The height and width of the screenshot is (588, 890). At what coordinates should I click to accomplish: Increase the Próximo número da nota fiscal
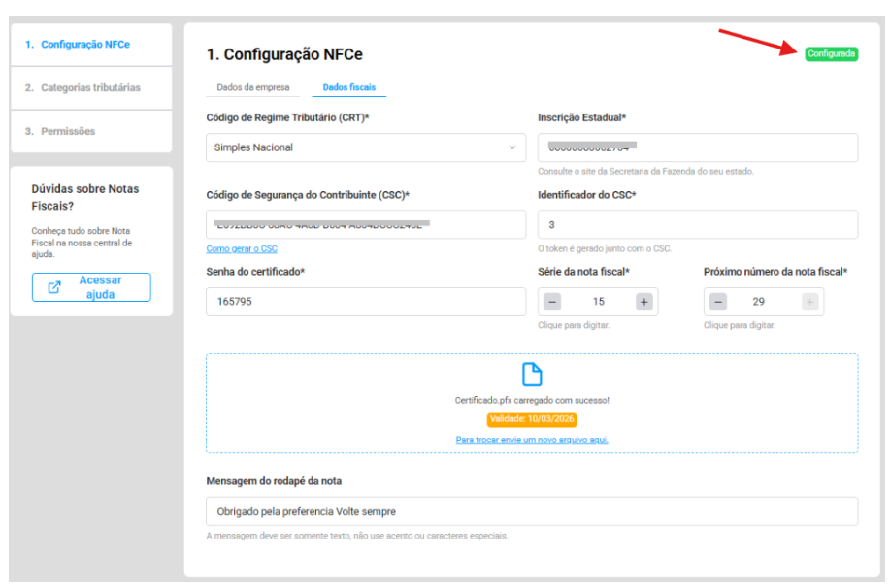(x=809, y=302)
